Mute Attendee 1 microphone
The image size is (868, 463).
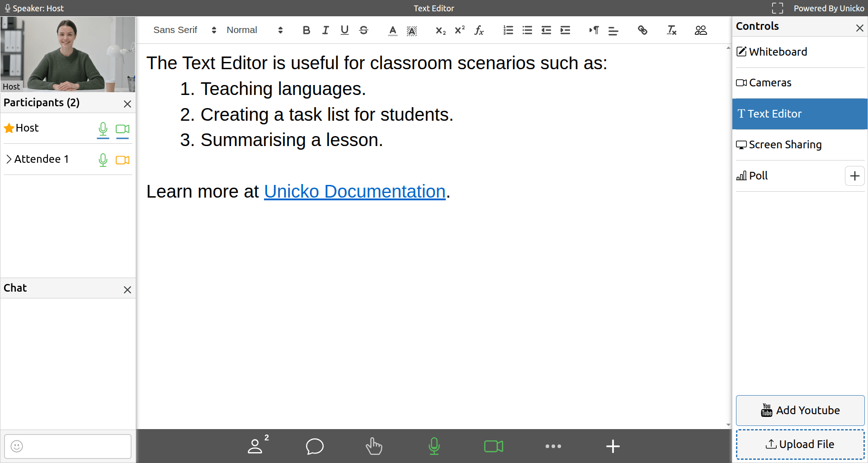[103, 160]
